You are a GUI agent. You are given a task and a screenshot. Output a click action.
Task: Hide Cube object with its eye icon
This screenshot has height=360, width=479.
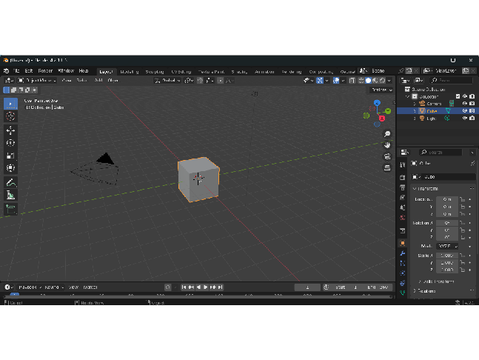tap(464, 111)
